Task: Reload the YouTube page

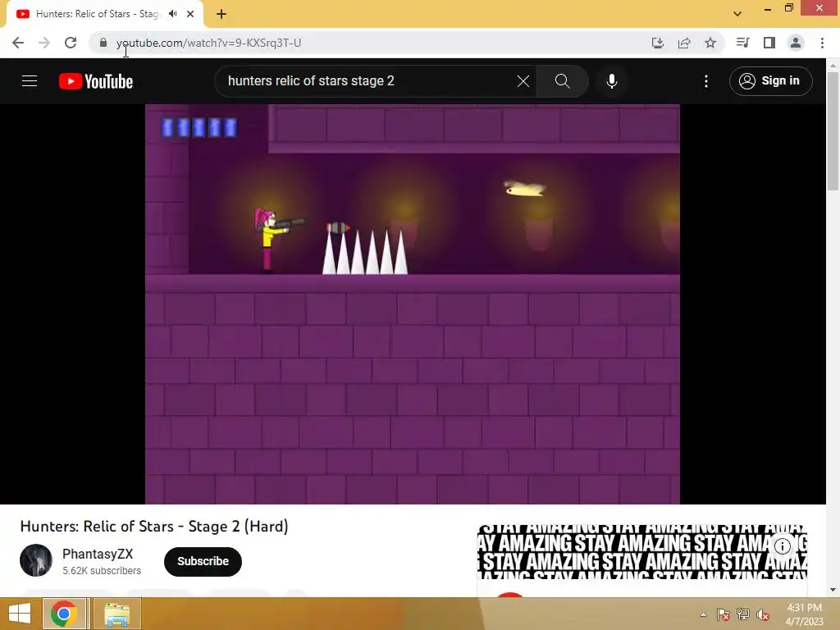Action: 71,43
